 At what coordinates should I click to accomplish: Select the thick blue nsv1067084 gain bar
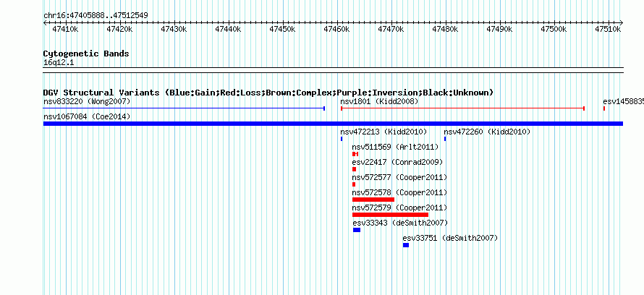coord(333,124)
